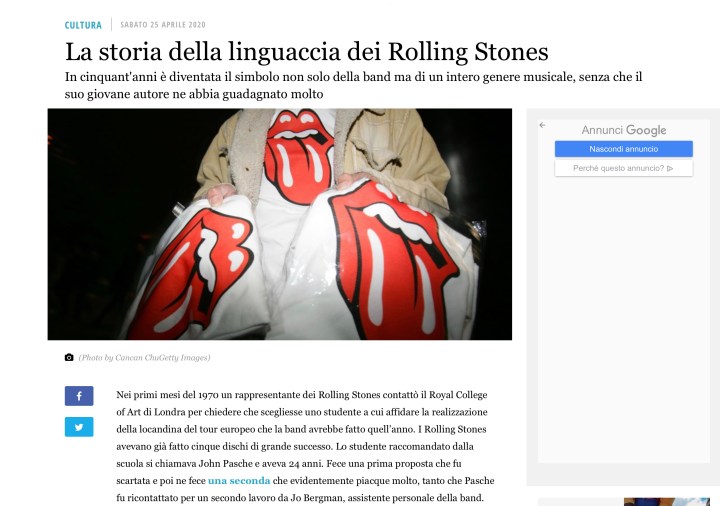This screenshot has height=506, width=720.
Task: Click the back arrow in Google ad panel
Action: point(542,125)
